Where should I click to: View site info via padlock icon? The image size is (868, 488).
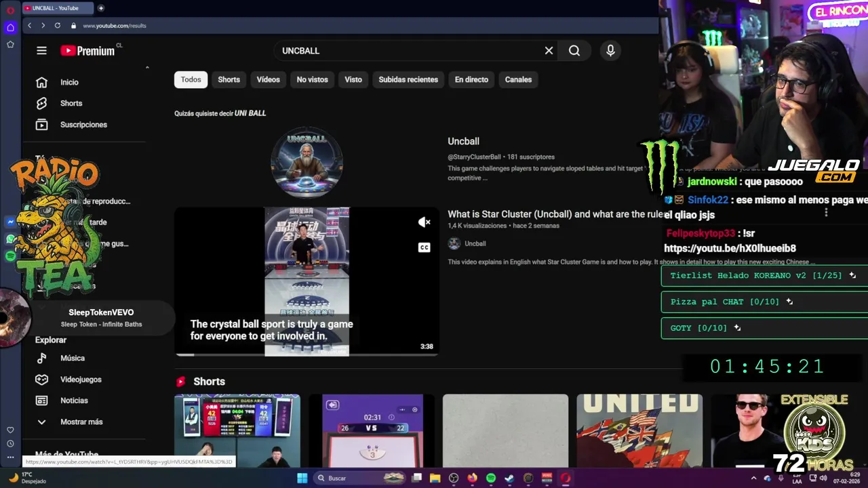73,26
